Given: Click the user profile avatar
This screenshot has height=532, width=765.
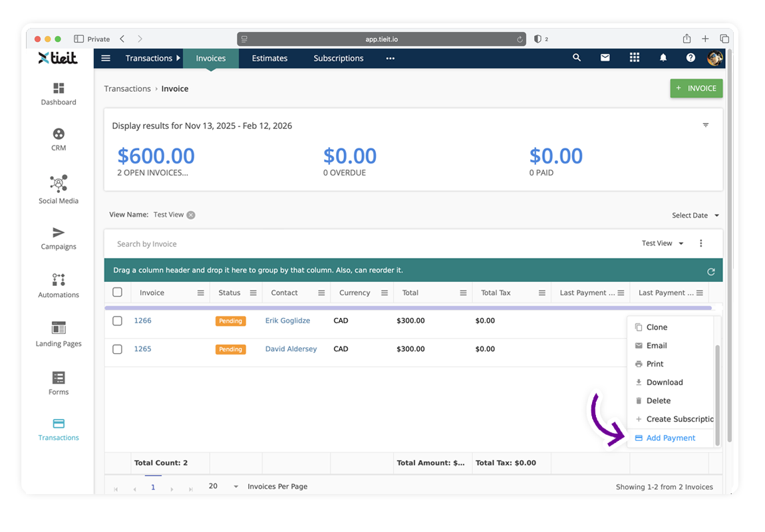Looking at the screenshot, I should [x=715, y=58].
